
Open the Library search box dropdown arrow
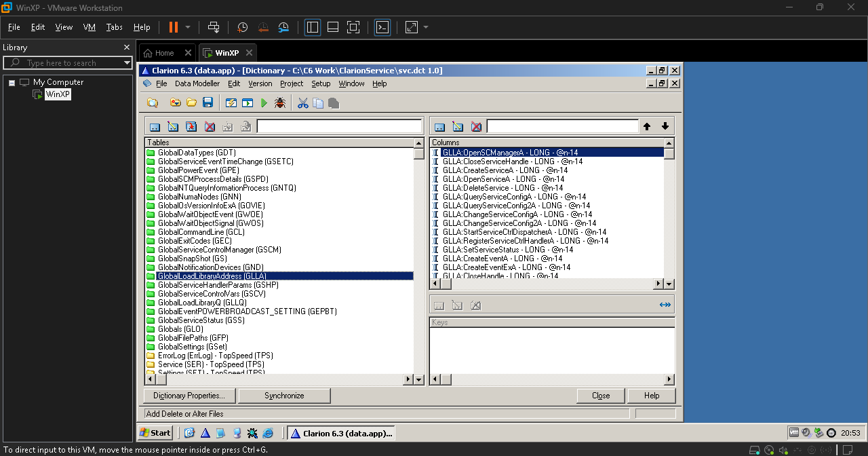[127, 63]
